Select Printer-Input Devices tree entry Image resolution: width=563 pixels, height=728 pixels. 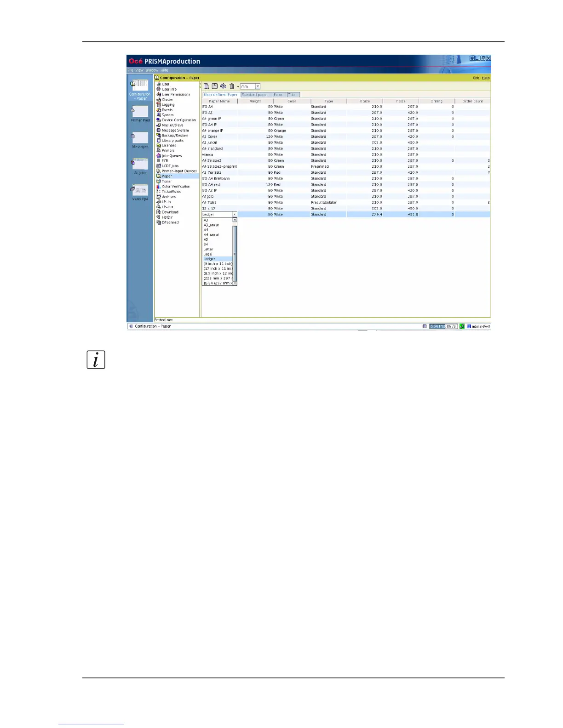(x=179, y=171)
